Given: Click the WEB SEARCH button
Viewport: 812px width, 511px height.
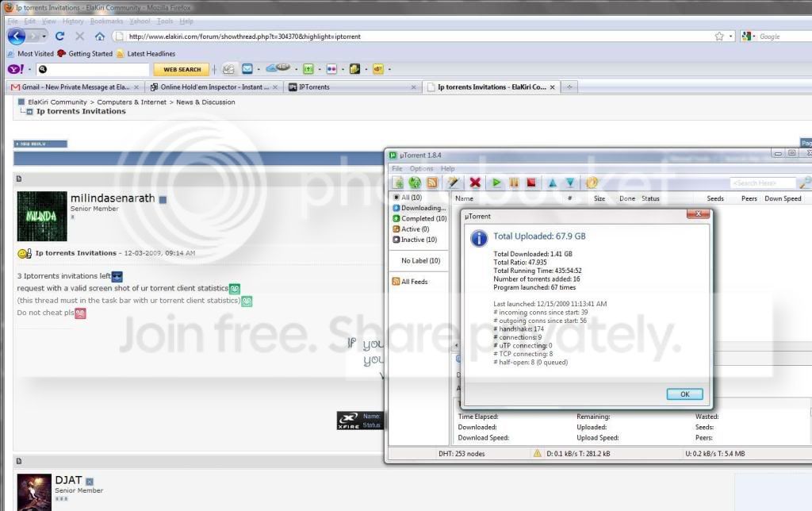Looking at the screenshot, I should point(182,70).
